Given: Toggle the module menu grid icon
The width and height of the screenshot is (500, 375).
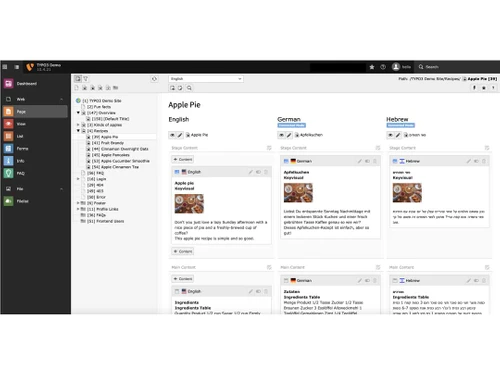Looking at the screenshot, I should point(5,67).
